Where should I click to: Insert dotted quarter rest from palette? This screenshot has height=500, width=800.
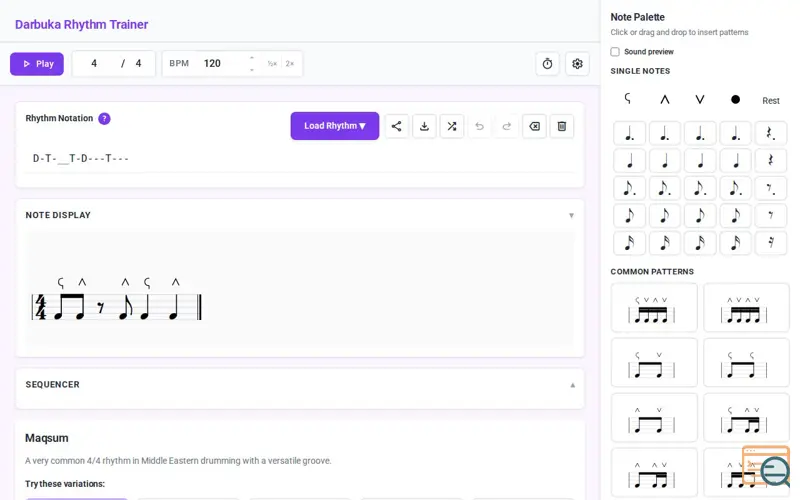770,134
